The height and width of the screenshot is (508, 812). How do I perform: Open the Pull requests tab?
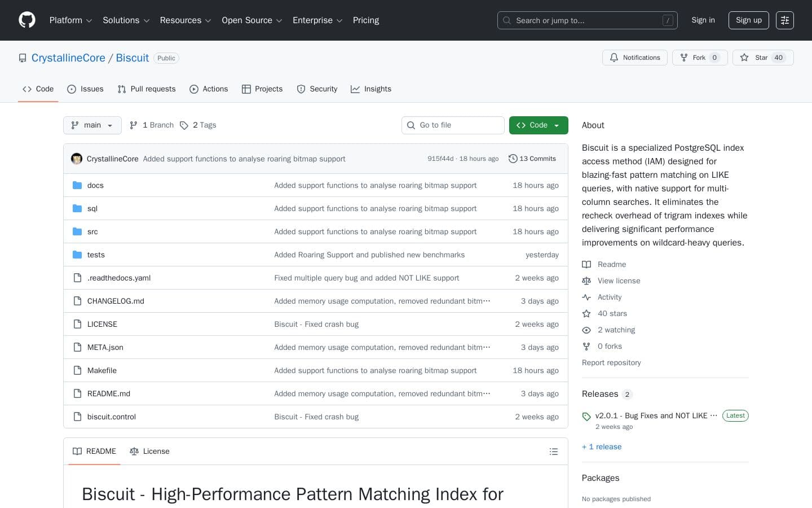tap(146, 89)
